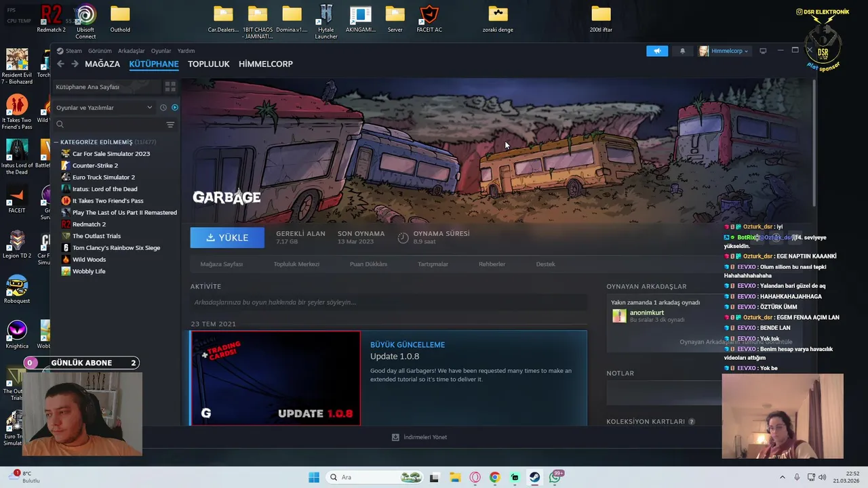Open the zoraki denge desktop folder
The height and width of the screenshot is (488, 868).
pyautogui.click(x=498, y=20)
